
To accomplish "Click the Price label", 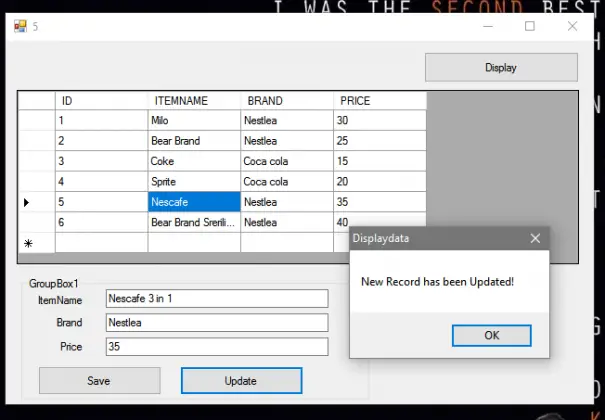I will click(x=71, y=347).
